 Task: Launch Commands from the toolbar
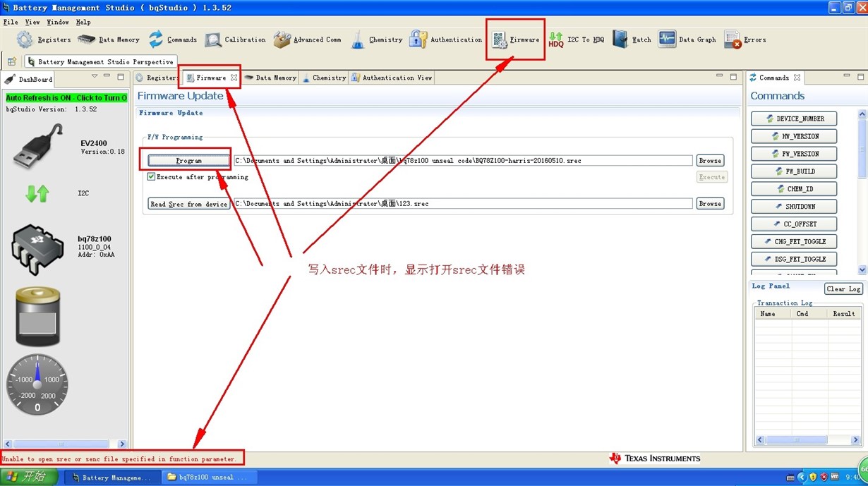tap(172, 40)
